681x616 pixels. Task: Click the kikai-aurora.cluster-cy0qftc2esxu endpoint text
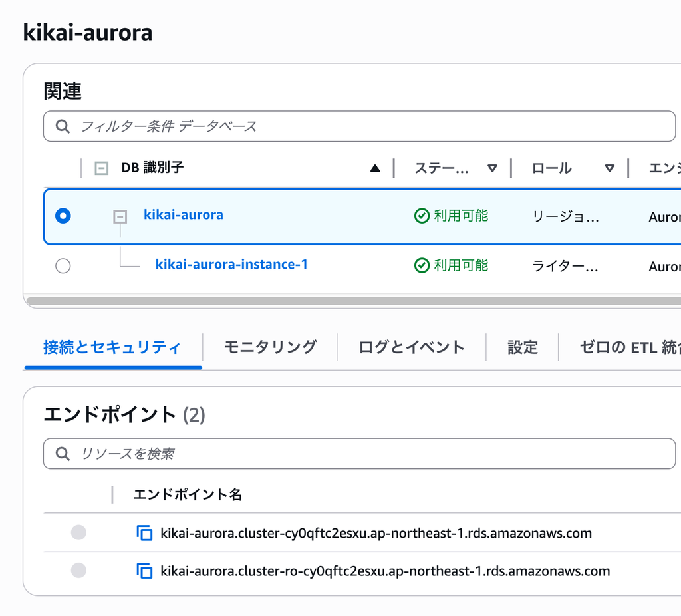[x=376, y=533]
